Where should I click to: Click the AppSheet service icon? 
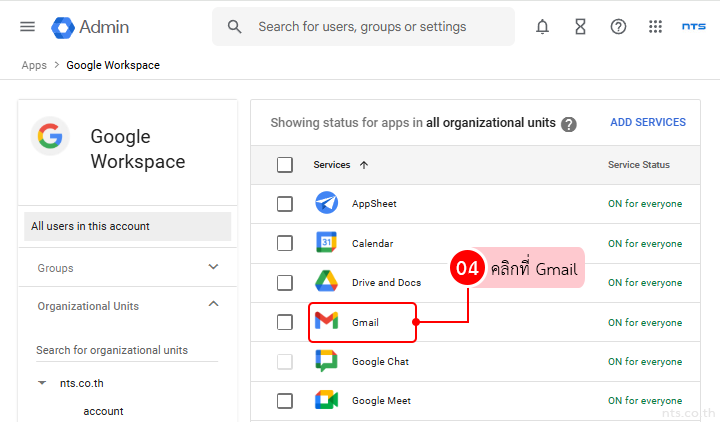pos(326,203)
